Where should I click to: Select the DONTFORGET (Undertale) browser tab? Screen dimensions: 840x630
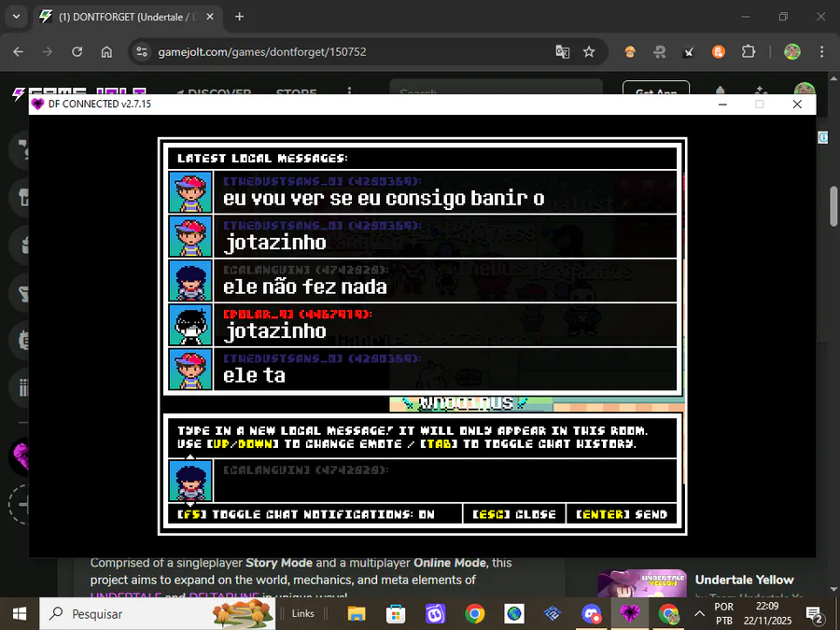[128, 17]
